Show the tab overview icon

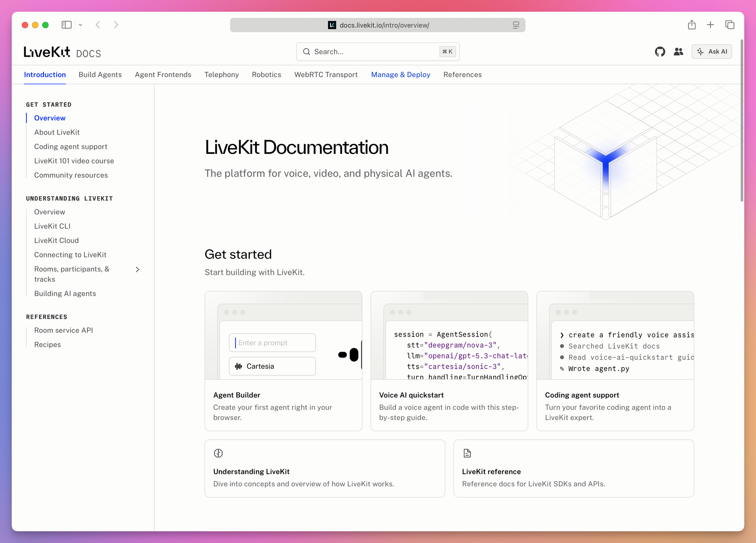pyautogui.click(x=730, y=25)
